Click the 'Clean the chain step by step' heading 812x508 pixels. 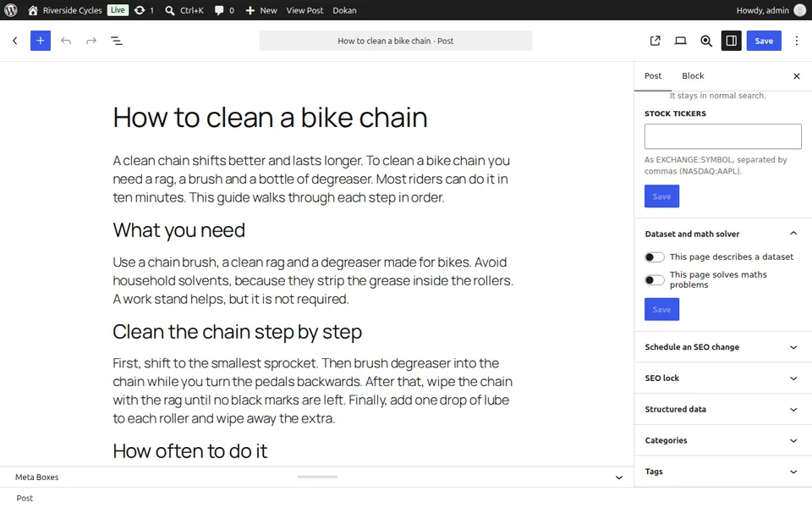(x=237, y=332)
